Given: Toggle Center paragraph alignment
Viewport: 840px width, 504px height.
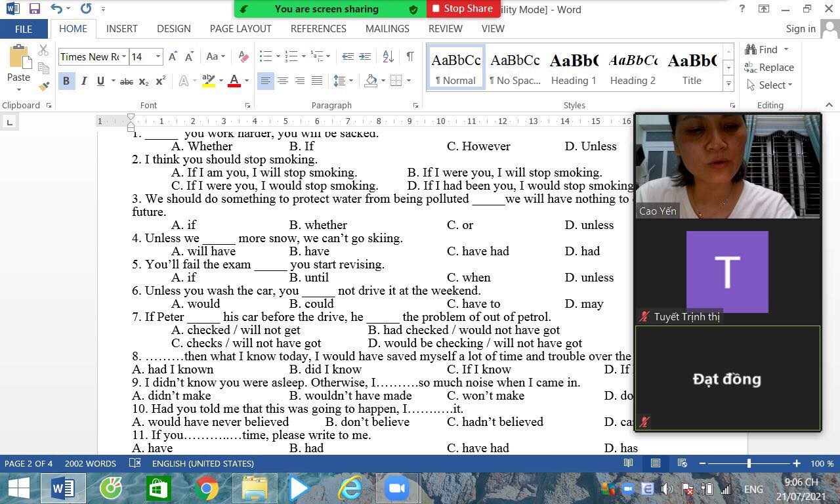Looking at the screenshot, I should pos(282,81).
